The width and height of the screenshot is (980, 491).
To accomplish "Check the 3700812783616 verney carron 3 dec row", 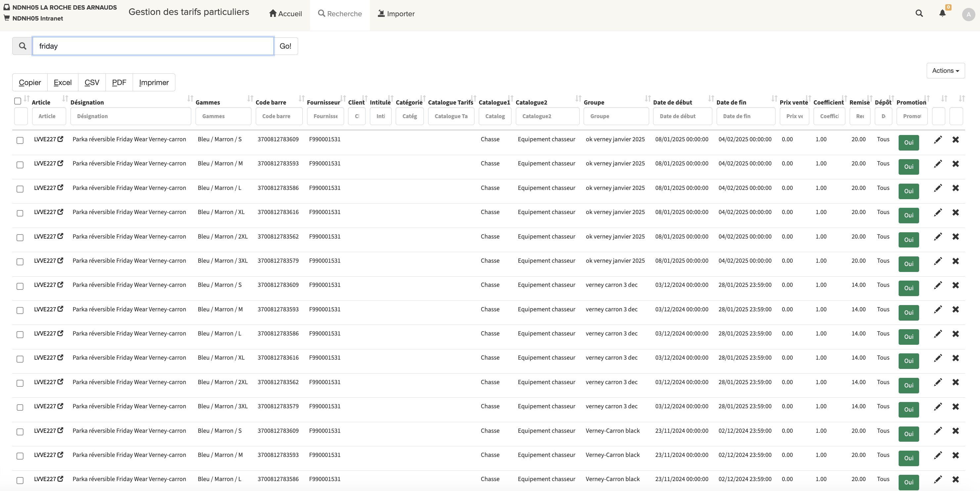I will 20,359.
